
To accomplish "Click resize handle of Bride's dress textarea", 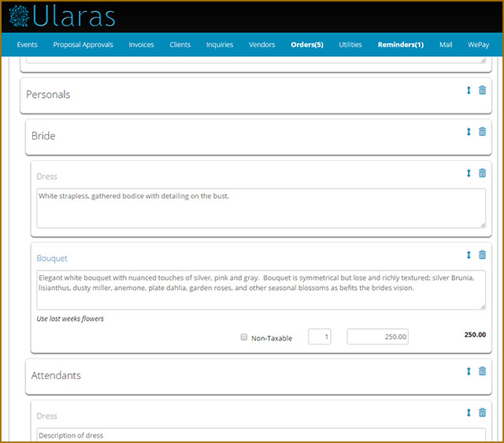I will pyautogui.click(x=483, y=225).
